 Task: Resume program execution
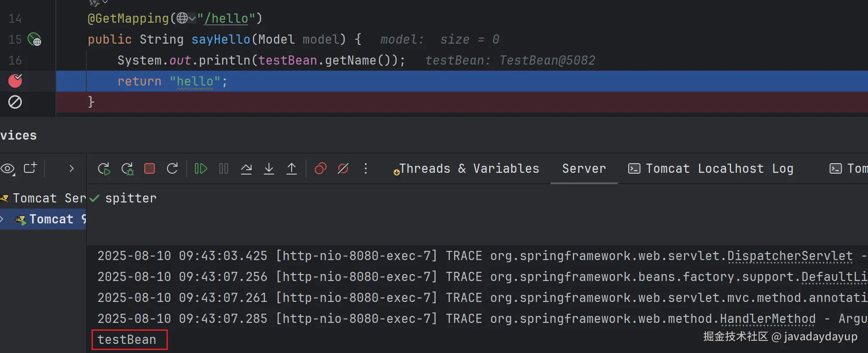click(201, 168)
